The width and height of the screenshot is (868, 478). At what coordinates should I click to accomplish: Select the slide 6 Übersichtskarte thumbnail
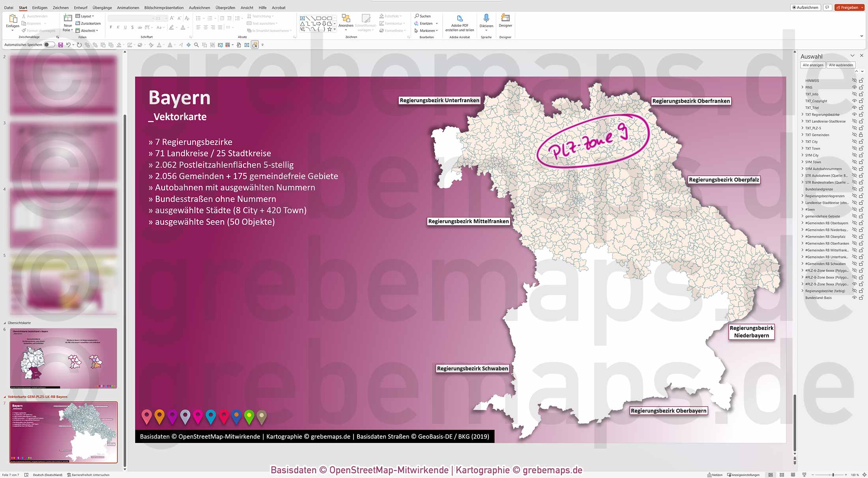63,358
